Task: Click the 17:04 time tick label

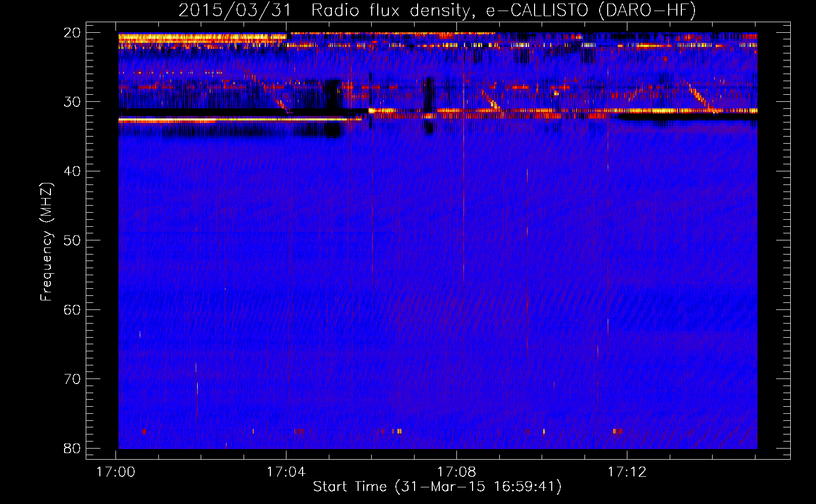Action: [286, 472]
